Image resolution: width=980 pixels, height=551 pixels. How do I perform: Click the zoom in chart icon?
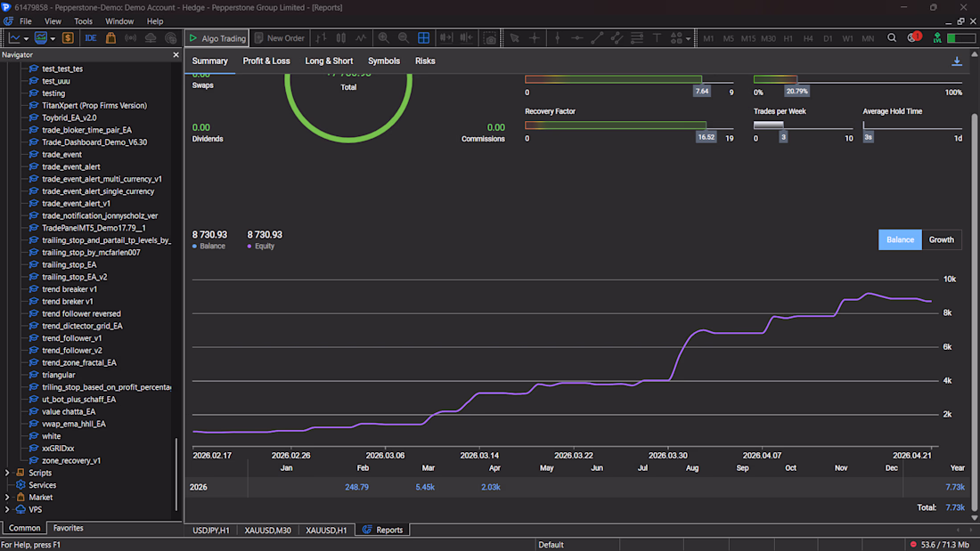(x=384, y=38)
